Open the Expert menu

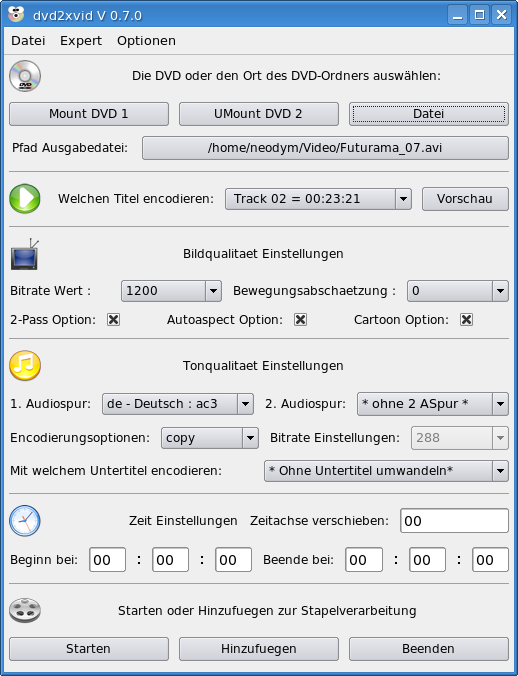point(81,41)
